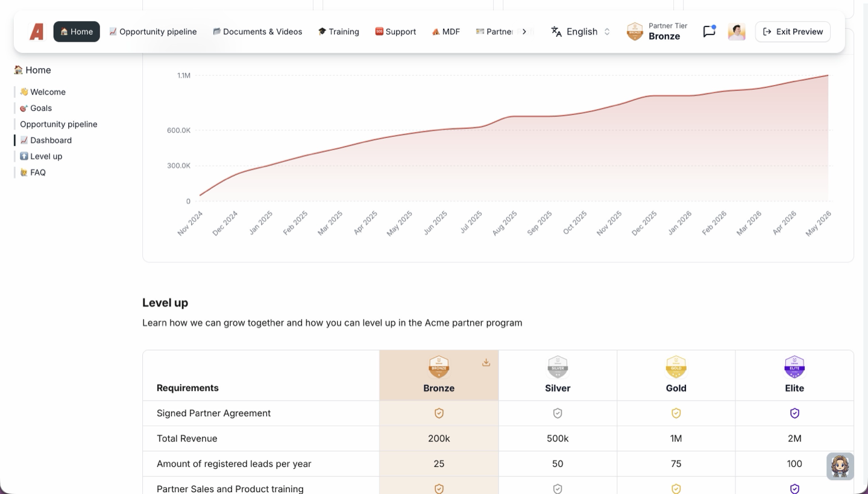Jump to Level up in sidebar
Image resolution: width=868 pixels, height=494 pixels.
[x=41, y=156]
